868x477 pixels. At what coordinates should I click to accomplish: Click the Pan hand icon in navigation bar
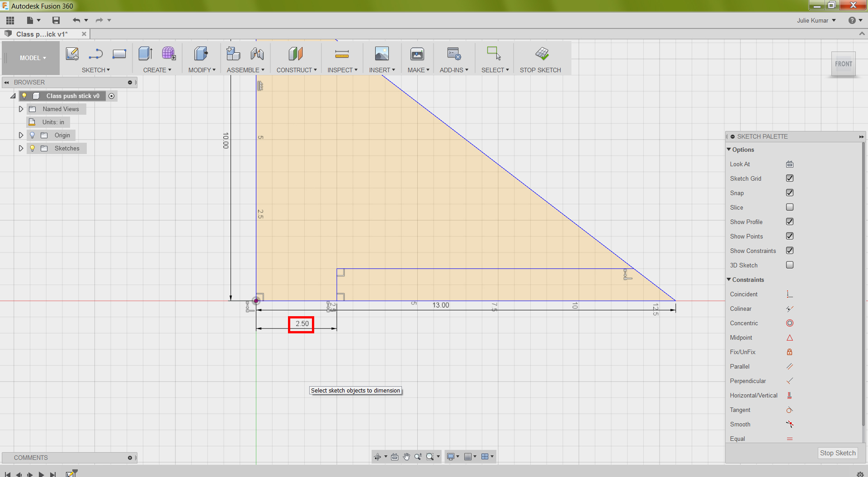click(x=406, y=457)
